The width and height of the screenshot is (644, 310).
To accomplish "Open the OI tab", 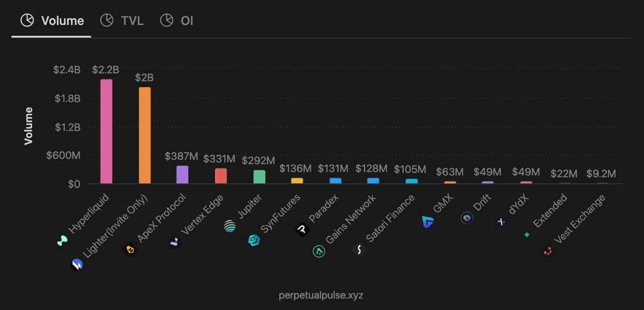I will click(x=177, y=21).
